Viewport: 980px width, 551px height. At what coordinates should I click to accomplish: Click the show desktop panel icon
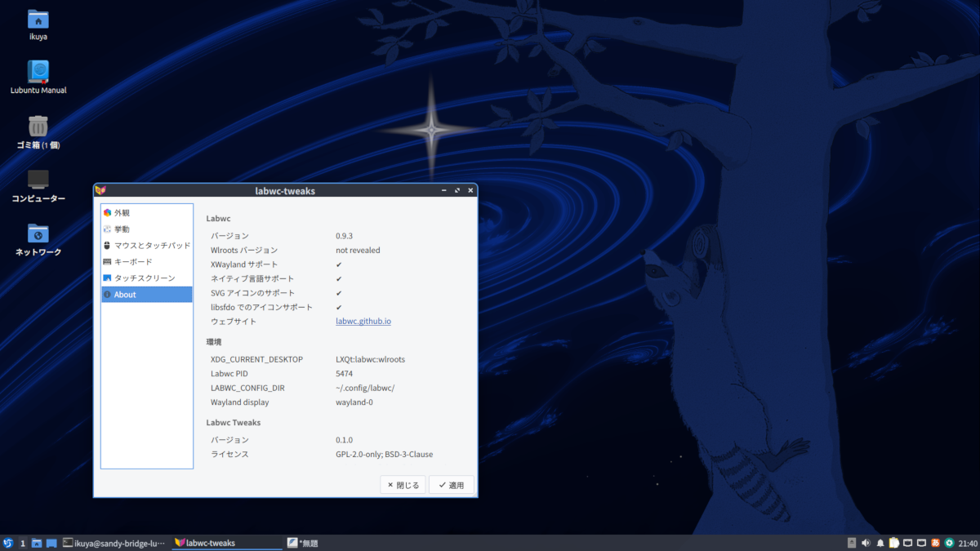click(51, 543)
